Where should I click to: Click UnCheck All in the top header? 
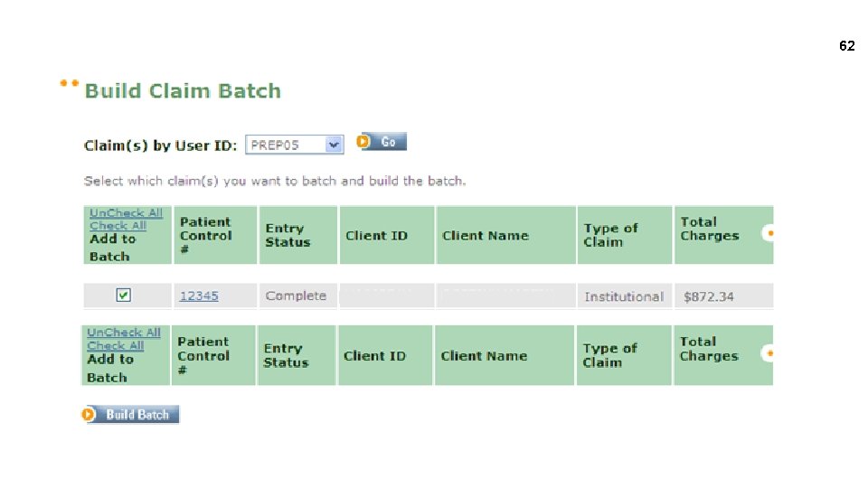click(x=127, y=213)
